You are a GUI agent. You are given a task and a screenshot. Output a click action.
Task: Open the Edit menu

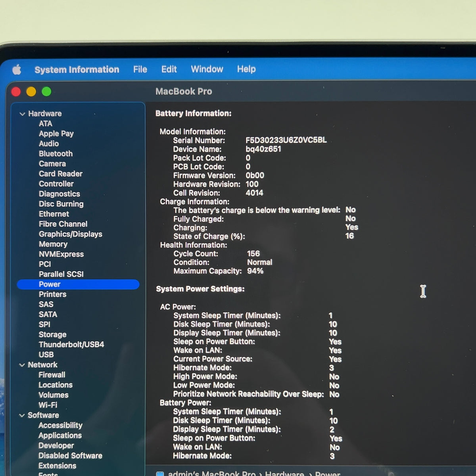[x=169, y=69]
